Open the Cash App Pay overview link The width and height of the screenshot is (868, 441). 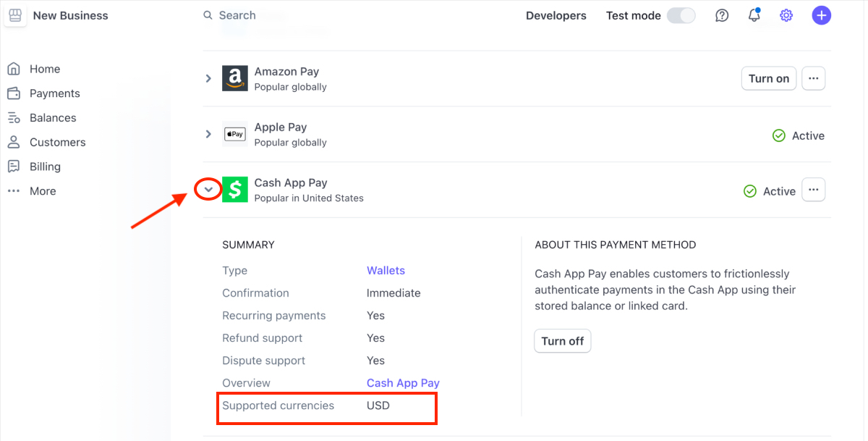[403, 382]
